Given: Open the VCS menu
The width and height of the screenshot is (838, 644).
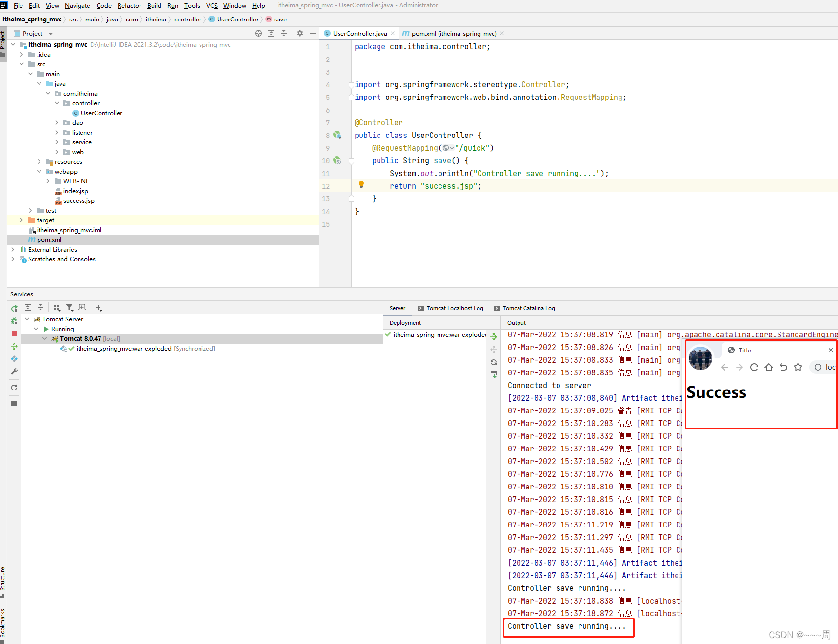Looking at the screenshot, I should (212, 6).
